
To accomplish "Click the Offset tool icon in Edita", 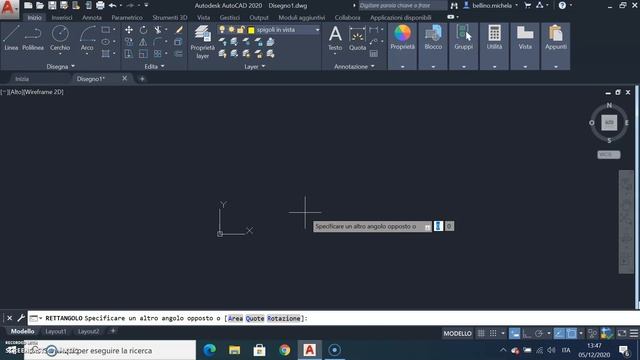I will 179,53.
